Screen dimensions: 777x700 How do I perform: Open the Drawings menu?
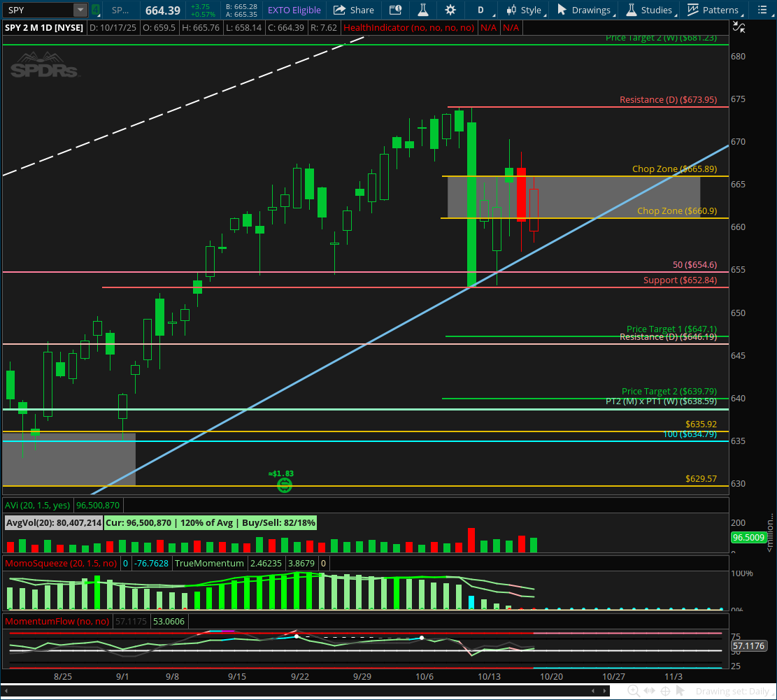pyautogui.click(x=586, y=10)
